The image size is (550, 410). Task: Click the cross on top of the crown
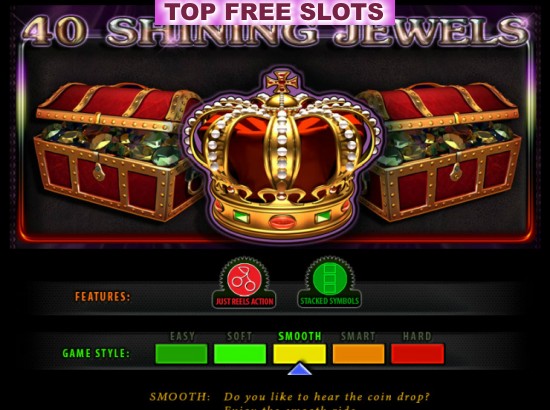pyautogui.click(x=281, y=81)
